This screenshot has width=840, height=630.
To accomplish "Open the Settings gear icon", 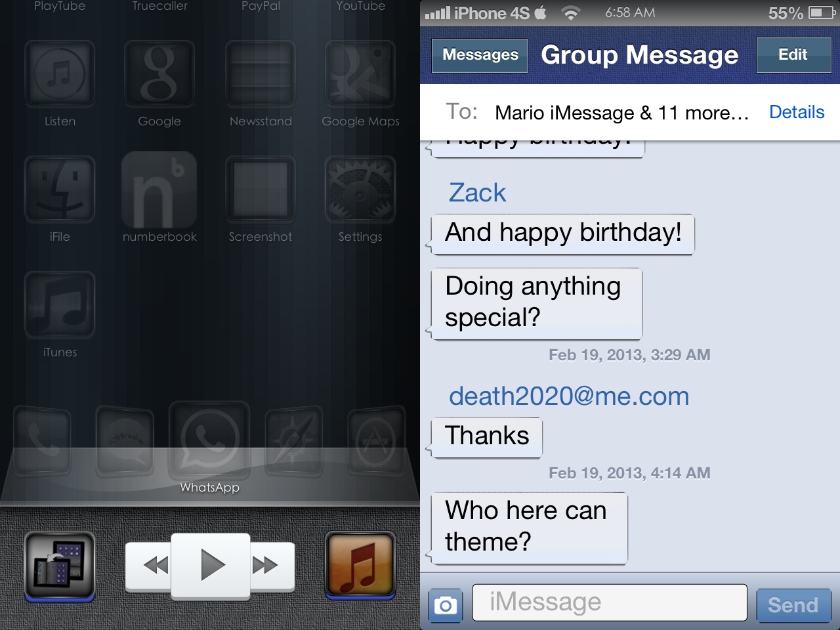I will point(360,190).
